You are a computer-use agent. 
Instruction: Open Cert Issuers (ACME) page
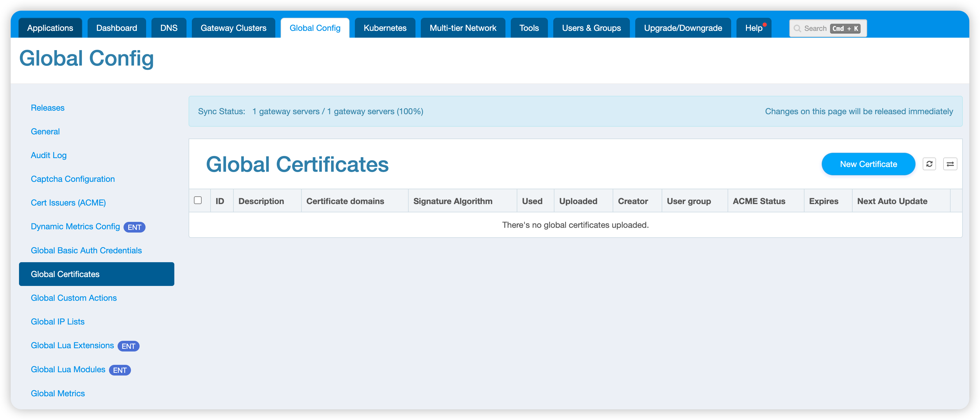click(68, 203)
